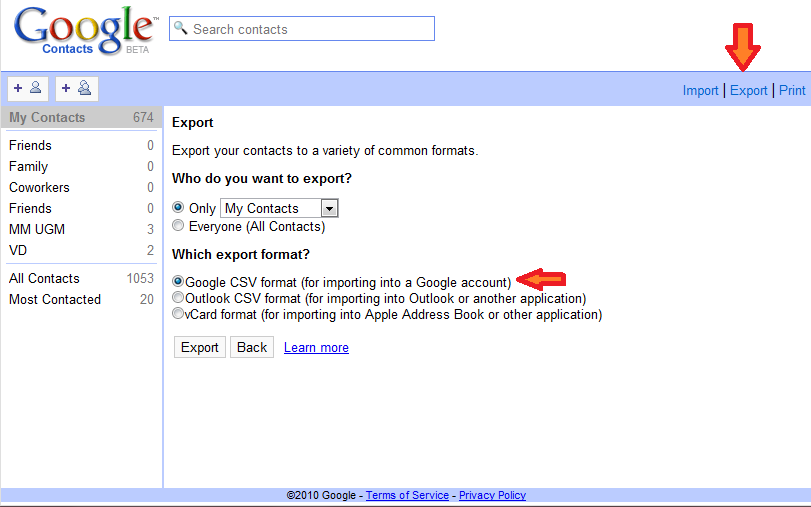Click the Export heading text
Screen dimensions: 811x507
[x=192, y=123]
